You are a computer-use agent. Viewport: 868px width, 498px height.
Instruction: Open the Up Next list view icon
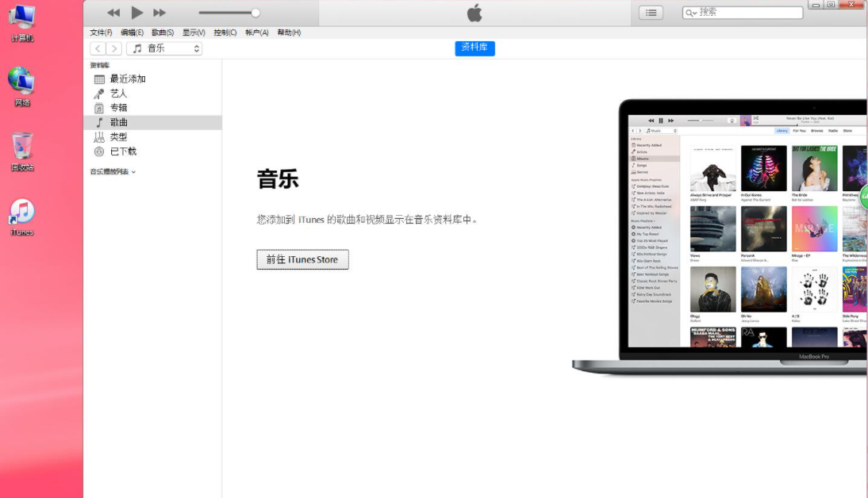tap(651, 12)
